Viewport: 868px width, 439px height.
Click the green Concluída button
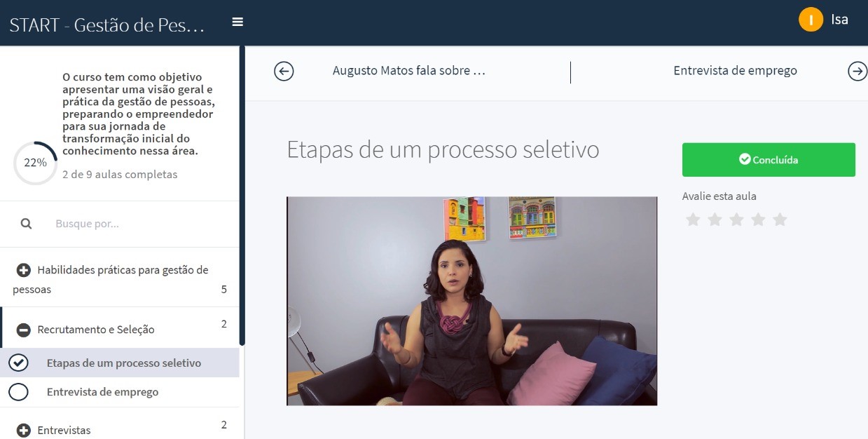[x=769, y=160]
